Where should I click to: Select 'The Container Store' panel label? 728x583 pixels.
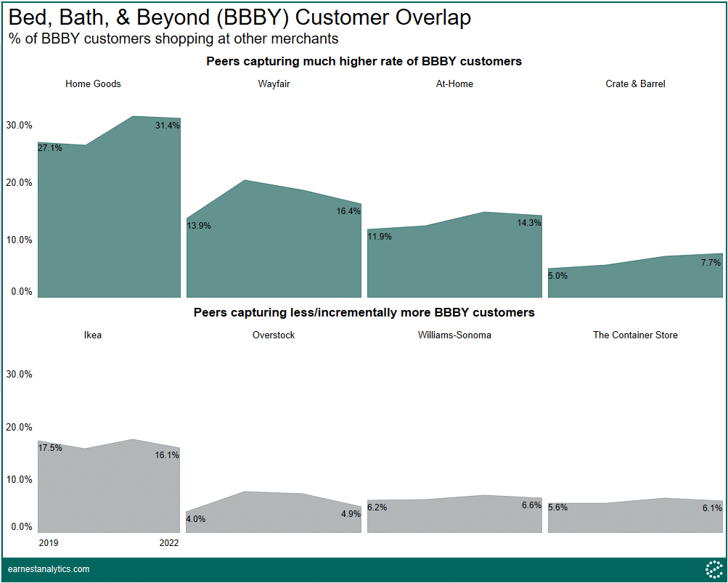coord(635,335)
